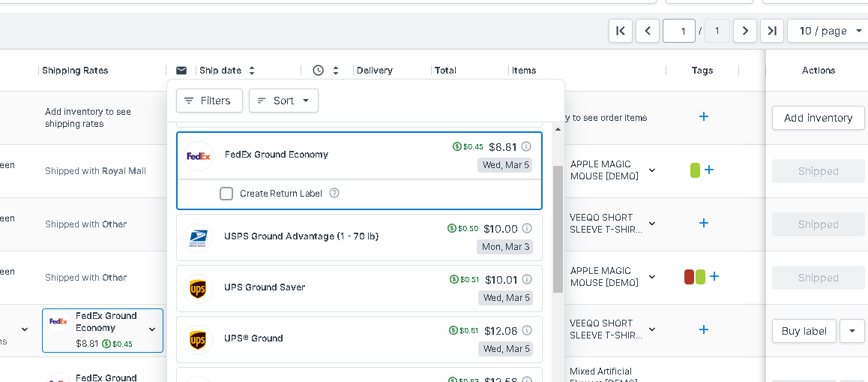Image resolution: width=868 pixels, height=382 pixels.
Task: Add a tag beside the green tag swatch
Action: pos(709,170)
